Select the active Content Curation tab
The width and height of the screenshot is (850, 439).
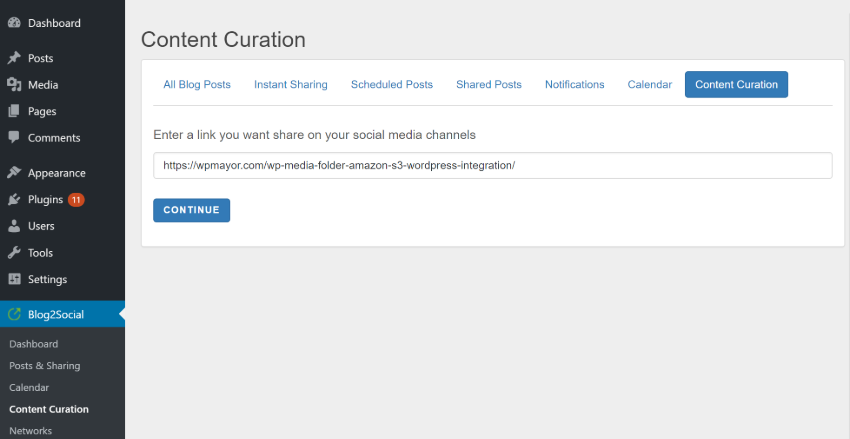click(736, 85)
